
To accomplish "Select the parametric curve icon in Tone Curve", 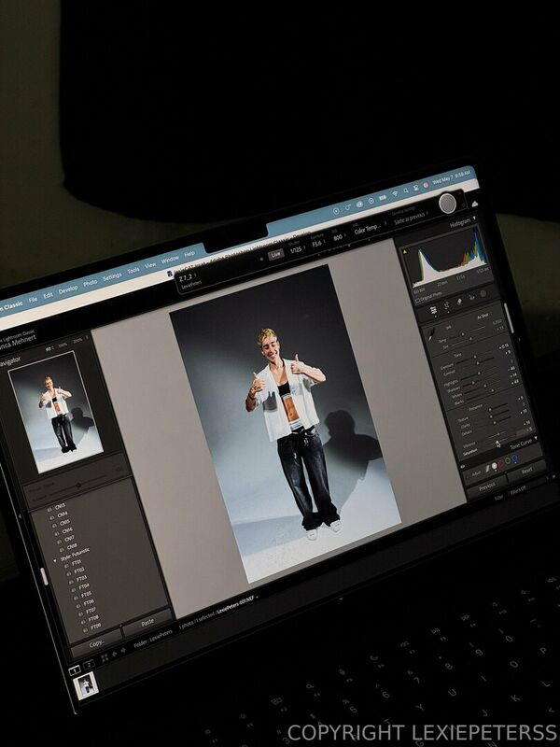I will click(x=487, y=469).
